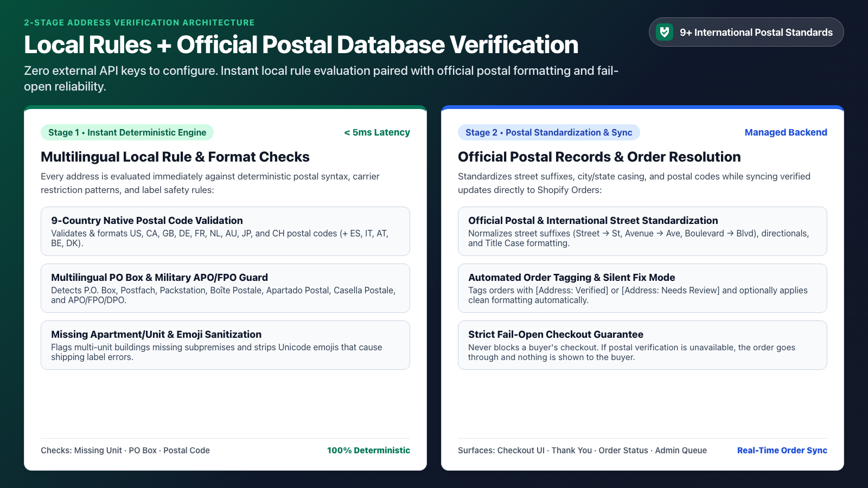Click the 'Managed Backend' label
The height and width of the screenshot is (488, 868).
click(x=786, y=132)
